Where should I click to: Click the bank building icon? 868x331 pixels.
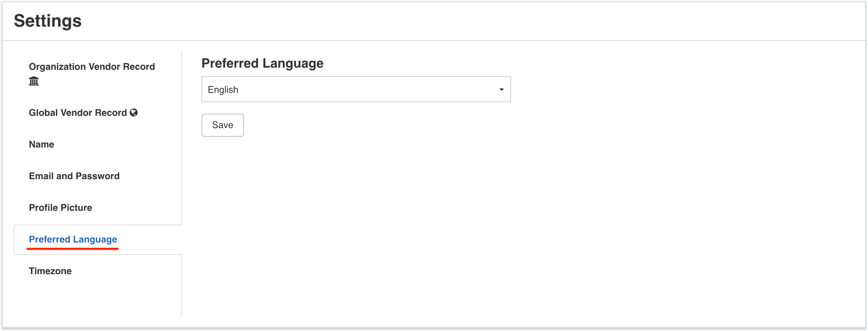pos(34,81)
